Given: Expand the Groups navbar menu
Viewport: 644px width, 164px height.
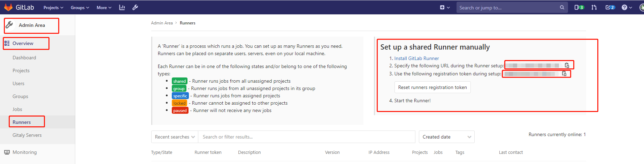Looking at the screenshot, I should pyautogui.click(x=80, y=7).
